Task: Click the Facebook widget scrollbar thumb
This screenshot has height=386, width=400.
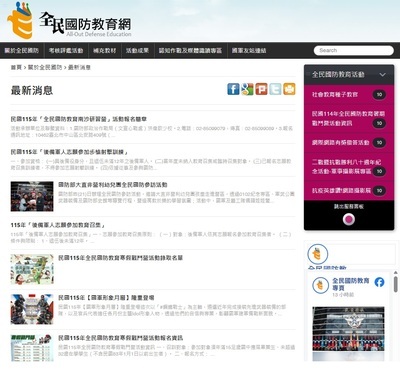Action: click(396, 284)
